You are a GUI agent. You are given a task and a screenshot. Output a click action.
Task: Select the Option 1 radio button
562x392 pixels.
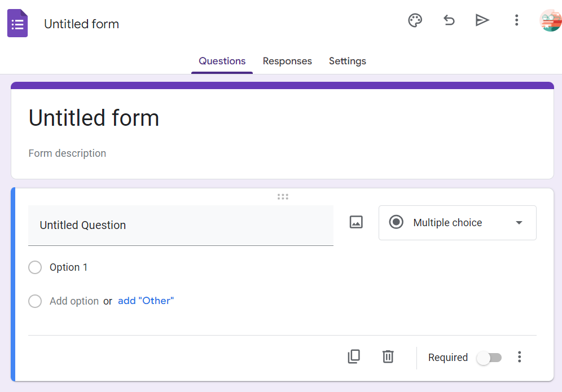point(35,267)
